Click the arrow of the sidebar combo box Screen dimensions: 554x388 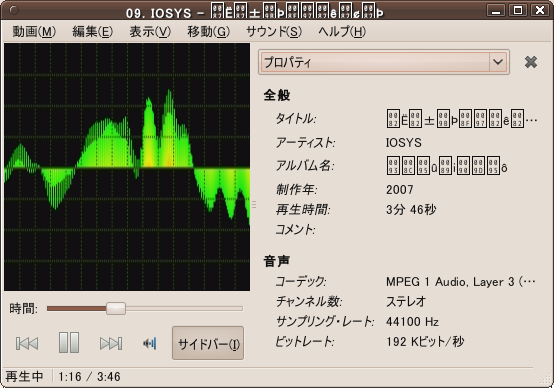[498, 62]
